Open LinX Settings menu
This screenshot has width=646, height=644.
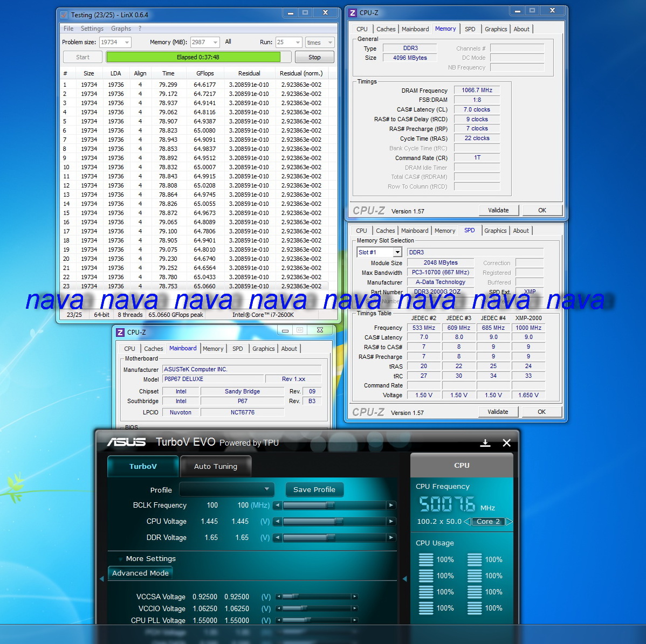click(x=92, y=29)
